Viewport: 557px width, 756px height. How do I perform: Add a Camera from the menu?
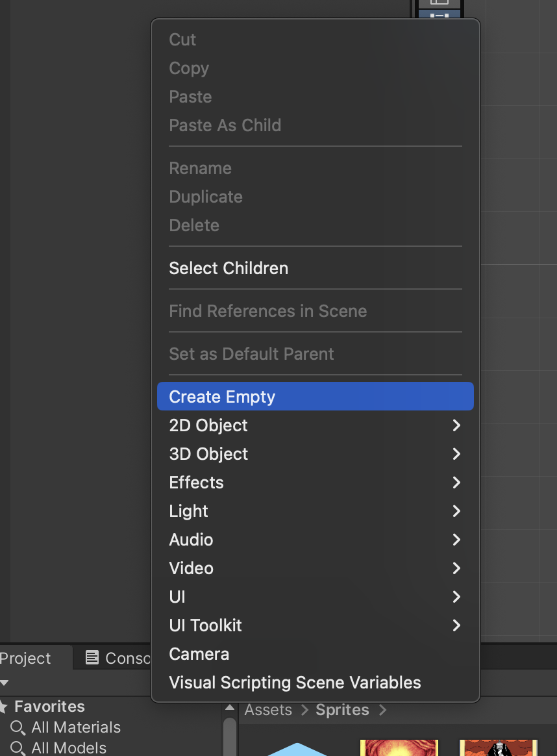199,654
